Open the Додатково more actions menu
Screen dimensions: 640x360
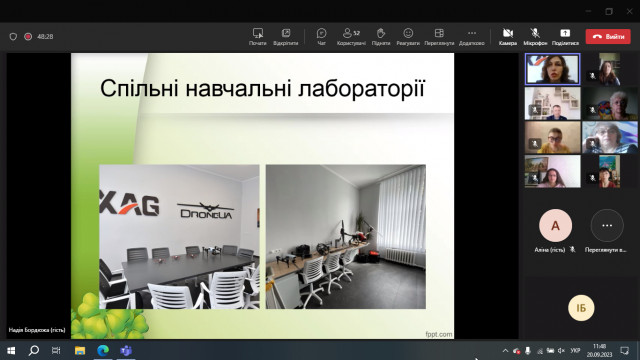[472, 36]
